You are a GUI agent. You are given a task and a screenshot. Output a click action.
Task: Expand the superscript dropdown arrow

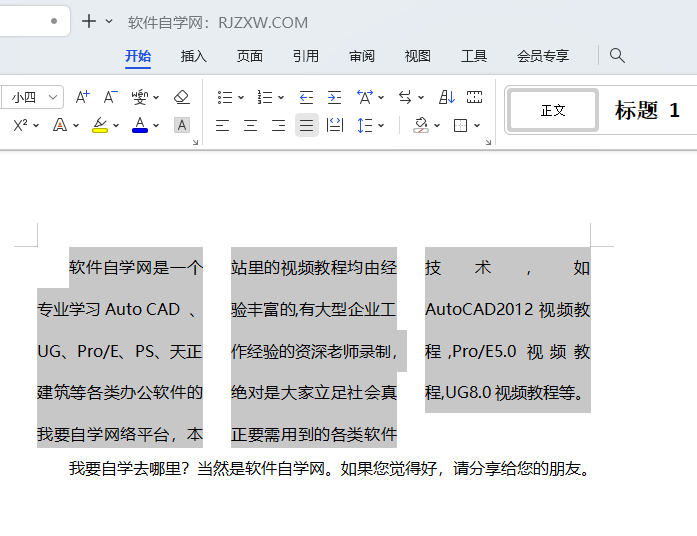coord(36,126)
